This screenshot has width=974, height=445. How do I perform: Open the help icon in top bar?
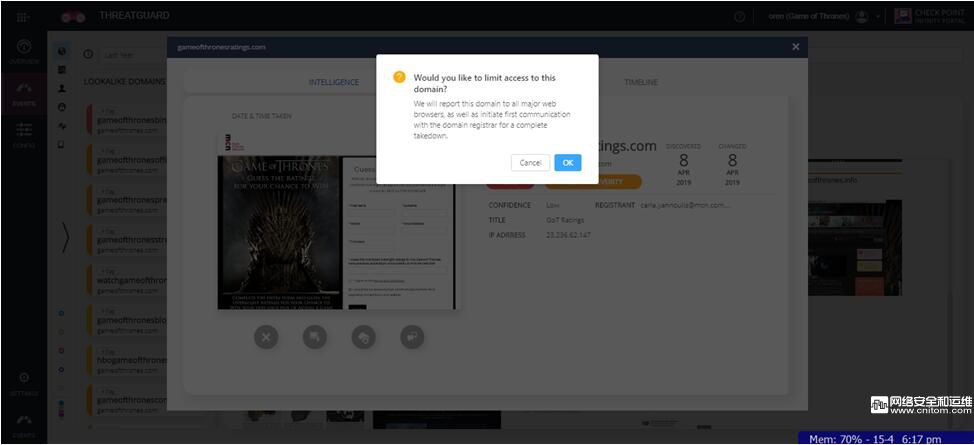(739, 17)
